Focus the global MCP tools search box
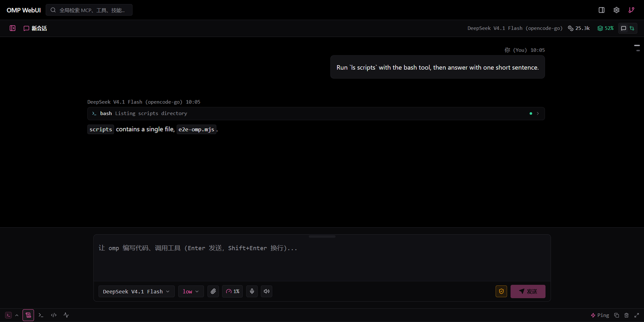The height and width of the screenshot is (322, 644). point(89,10)
